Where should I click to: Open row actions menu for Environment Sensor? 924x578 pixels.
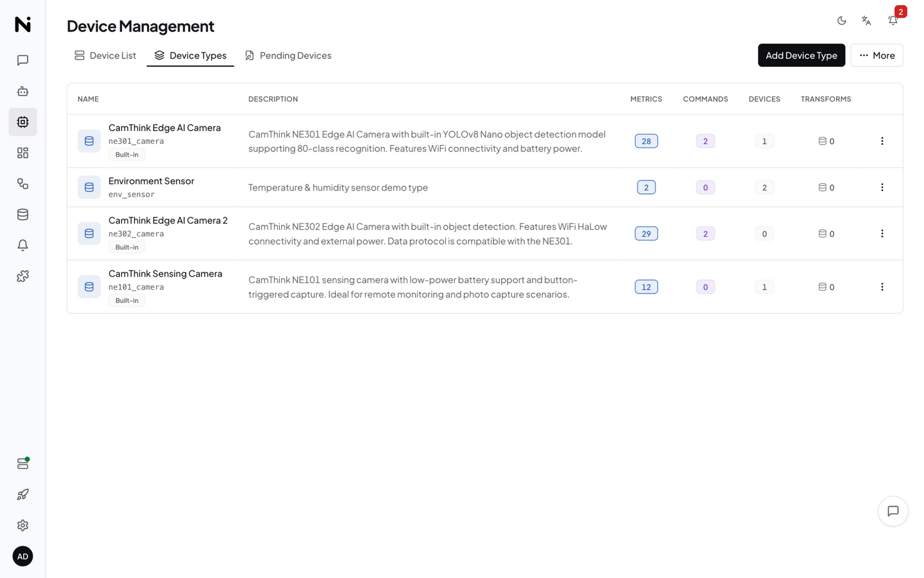(x=882, y=188)
